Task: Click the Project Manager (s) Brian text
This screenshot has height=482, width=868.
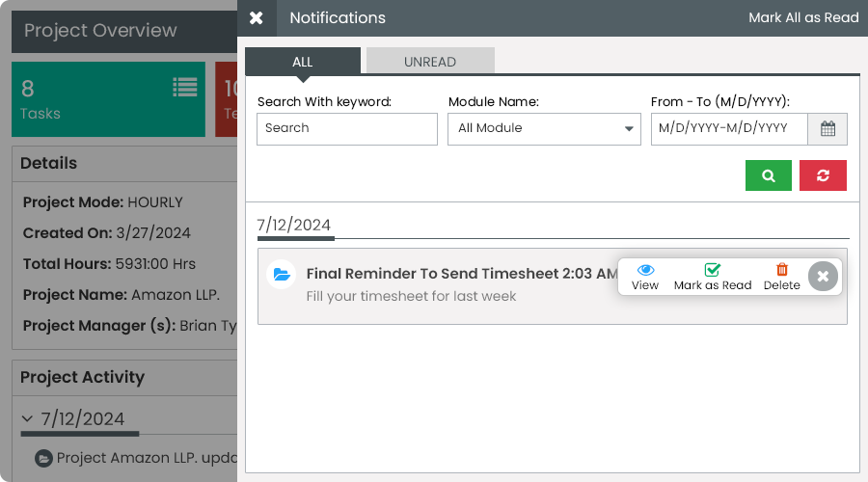Action: (x=129, y=326)
